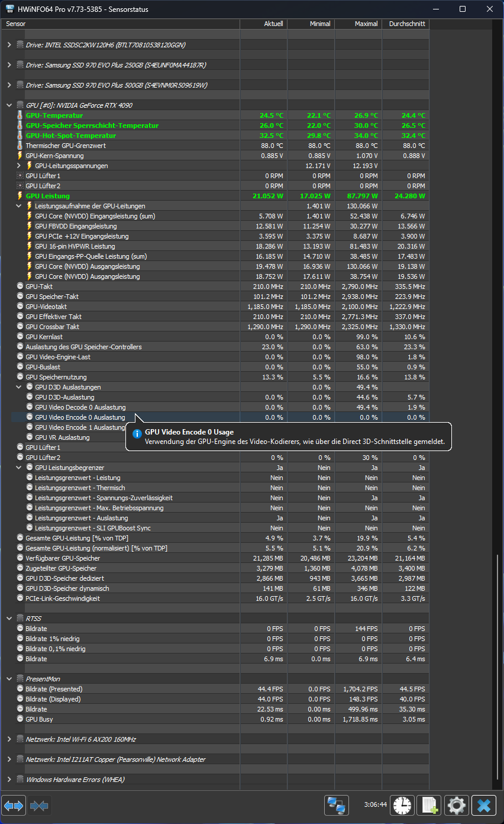Click circle icon beside GPU Busy
The width and height of the screenshot is (504, 824).
(x=20, y=719)
